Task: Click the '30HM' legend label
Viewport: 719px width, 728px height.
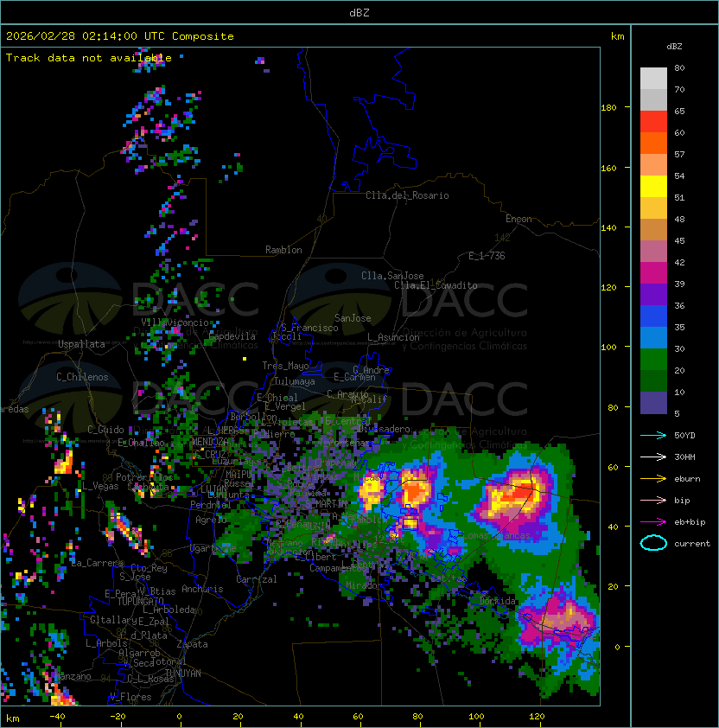Action: 684,457
